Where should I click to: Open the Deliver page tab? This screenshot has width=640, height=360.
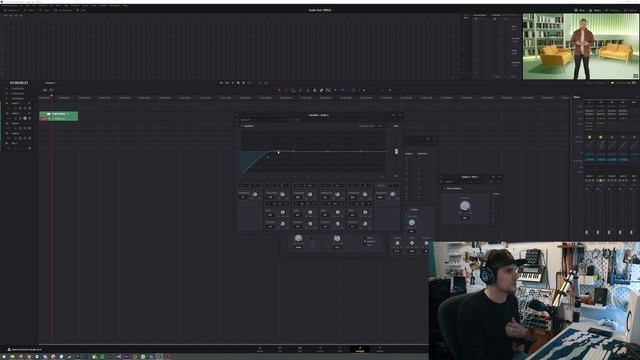(380, 349)
